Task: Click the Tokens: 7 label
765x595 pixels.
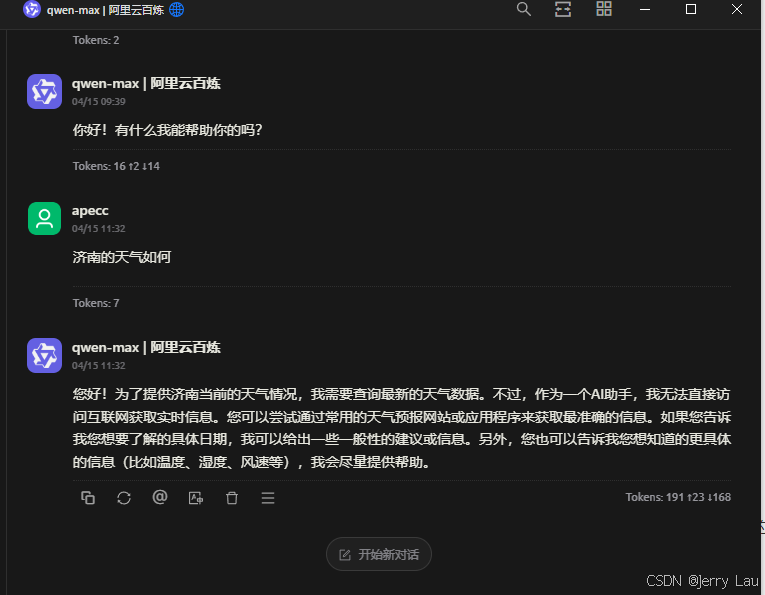Action: click(x=96, y=303)
